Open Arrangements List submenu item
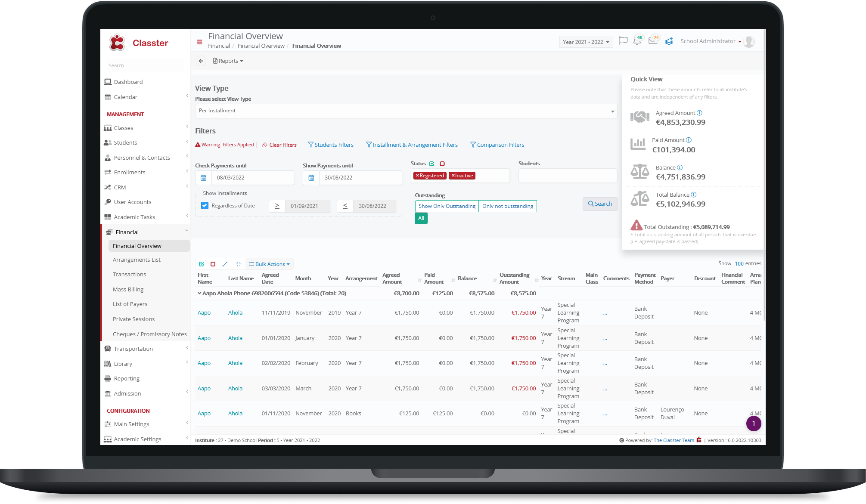The height and width of the screenshot is (504, 866). (x=137, y=260)
